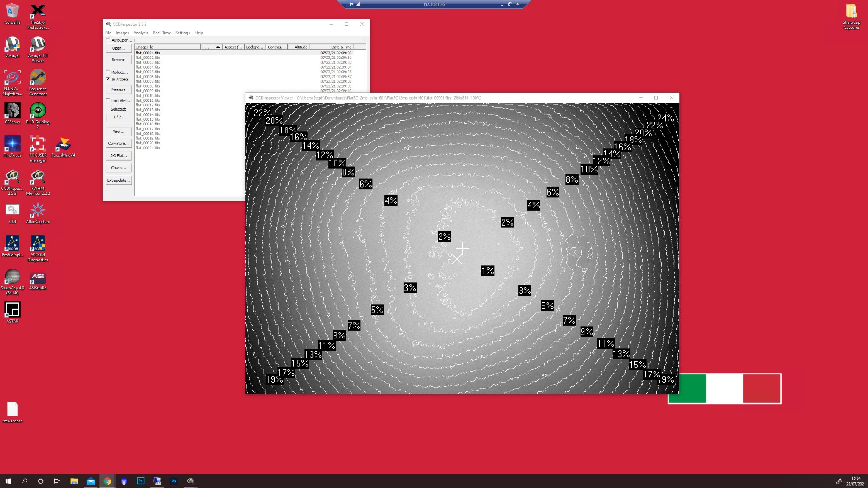Click the Curvature... button

(x=119, y=143)
